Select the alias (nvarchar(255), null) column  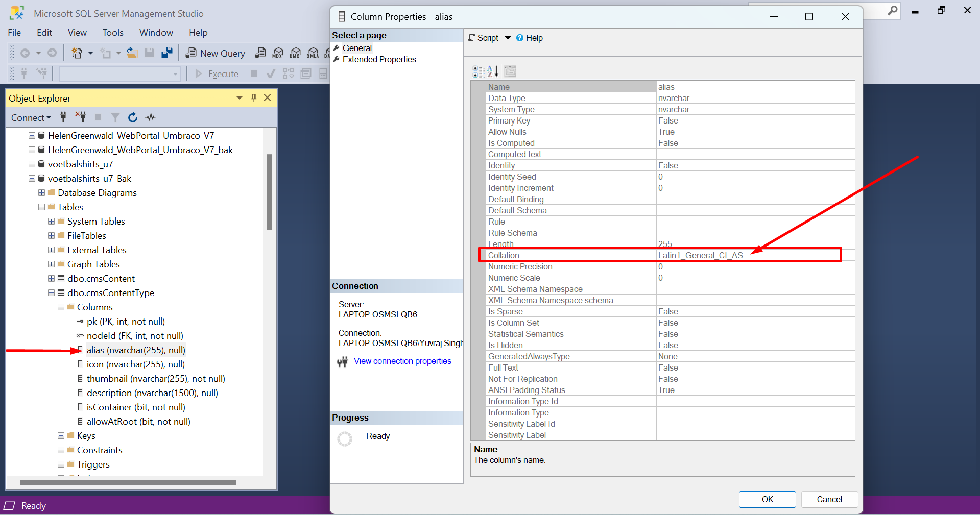pyautogui.click(x=136, y=350)
